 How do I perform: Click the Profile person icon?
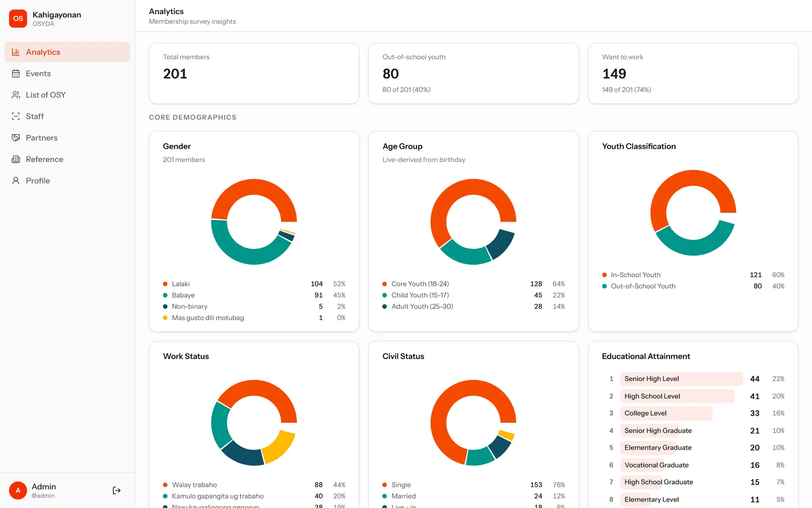(16, 181)
